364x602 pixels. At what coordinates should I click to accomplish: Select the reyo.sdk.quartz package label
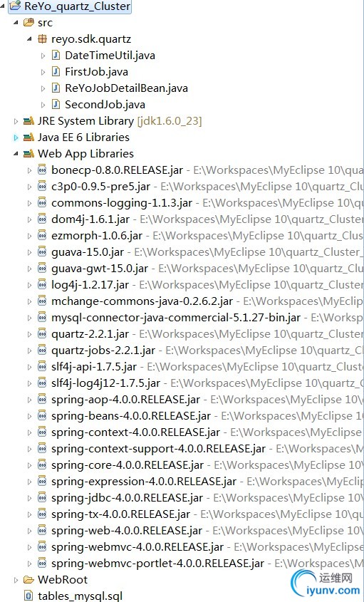[91, 39]
